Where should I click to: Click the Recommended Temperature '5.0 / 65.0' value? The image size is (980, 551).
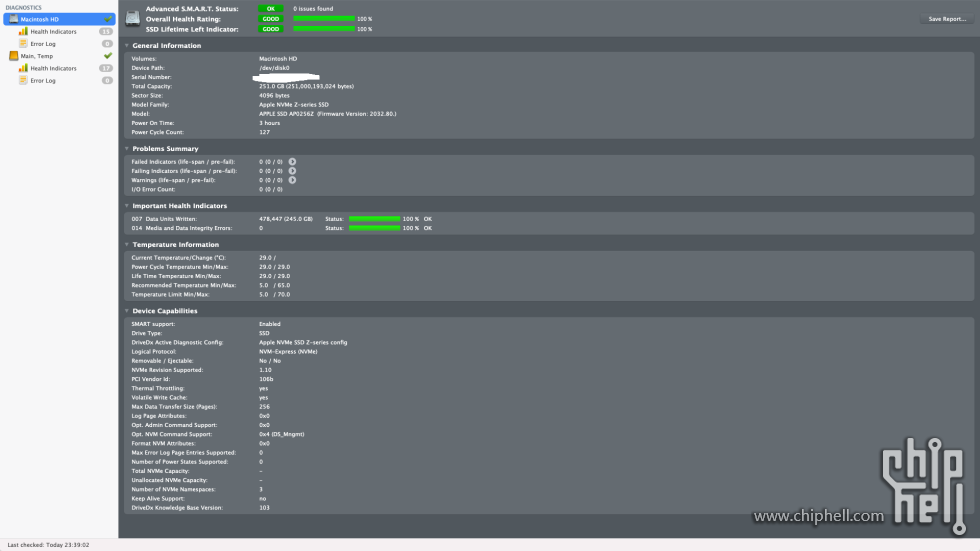pos(274,285)
